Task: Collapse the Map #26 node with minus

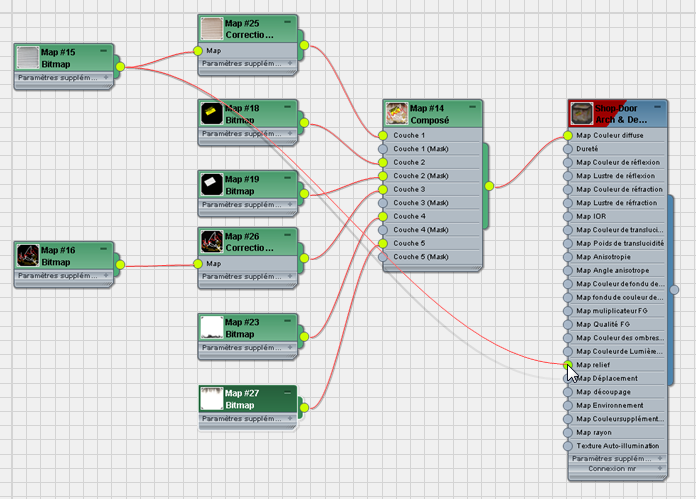Action: tap(288, 235)
